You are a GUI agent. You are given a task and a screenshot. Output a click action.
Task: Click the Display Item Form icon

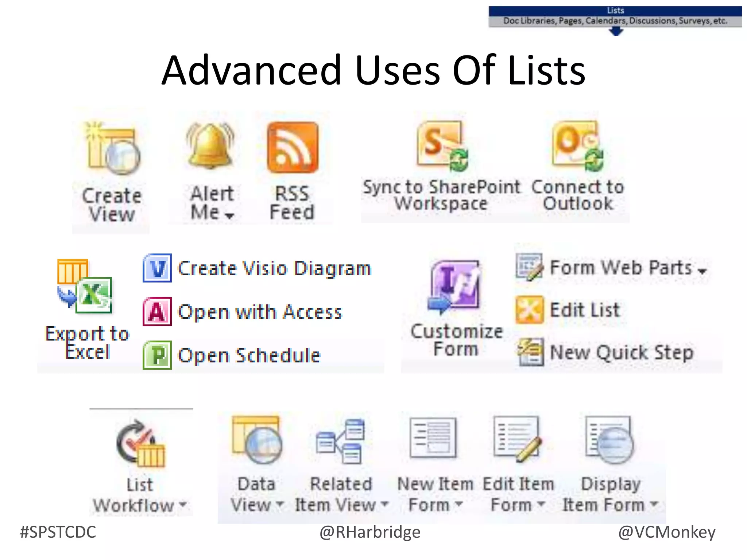(610, 440)
